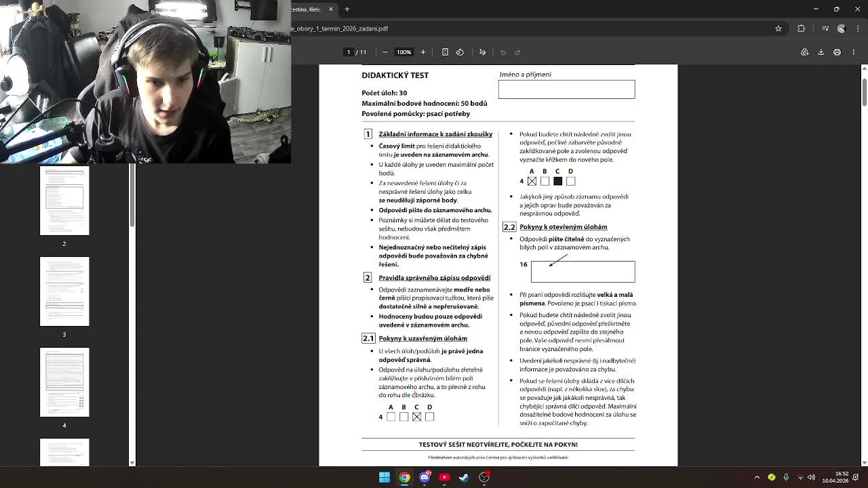Show hidden system tray icons
Viewport: 868px width, 488px height.
pyautogui.click(x=757, y=477)
